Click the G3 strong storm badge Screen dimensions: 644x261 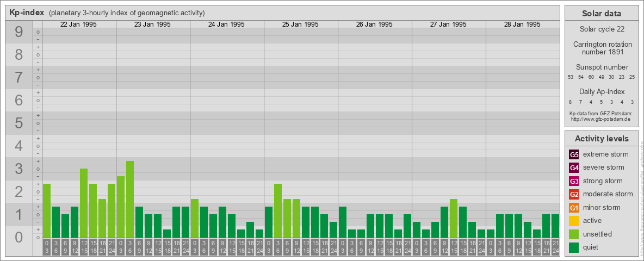coord(574,181)
